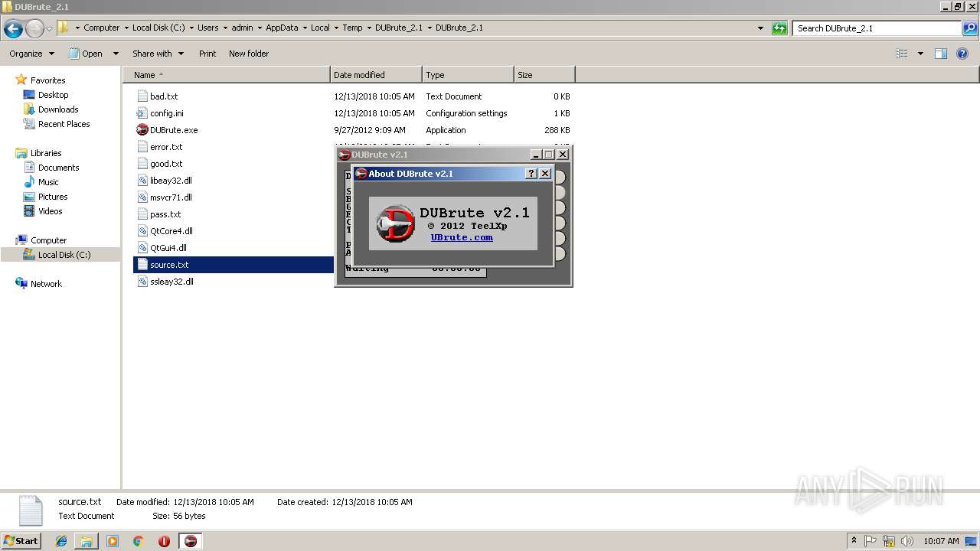Select Network in the navigation pane
Viewport: 980px width, 551px height.
tap(46, 284)
